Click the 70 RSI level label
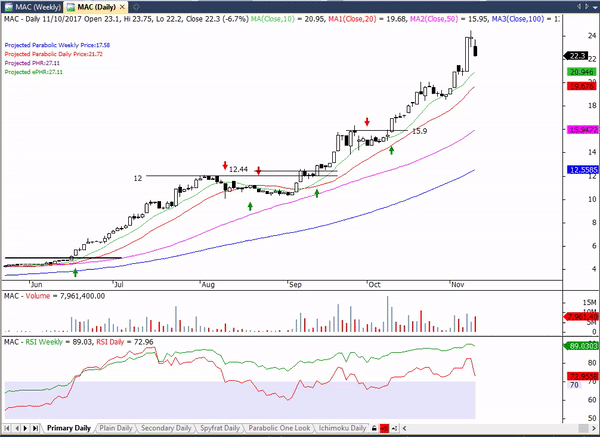Image resolution: width=600 pixels, height=437 pixels. (574, 385)
